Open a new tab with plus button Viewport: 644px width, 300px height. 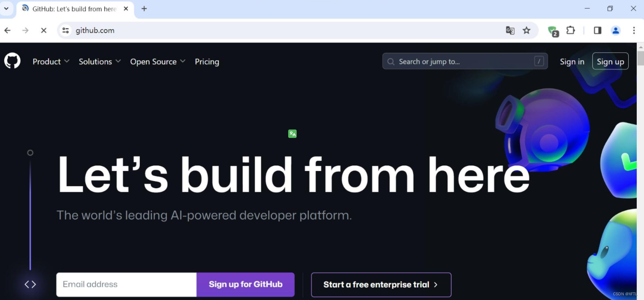click(144, 8)
